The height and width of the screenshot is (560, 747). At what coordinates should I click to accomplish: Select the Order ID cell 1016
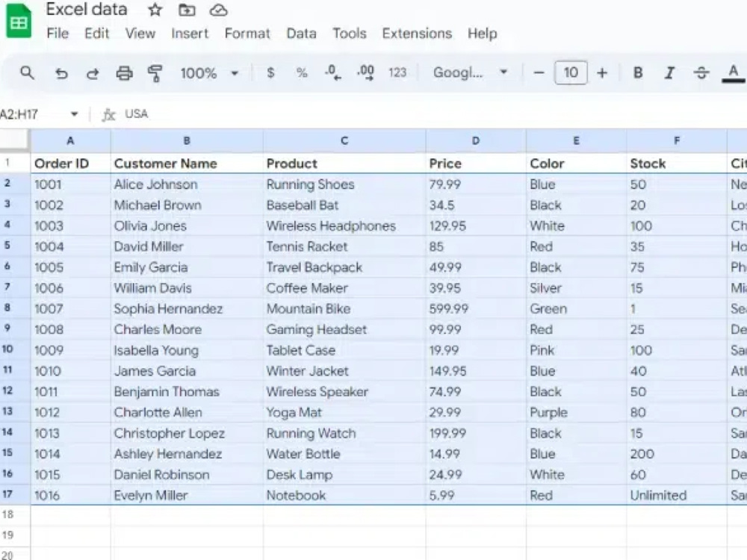(70, 495)
